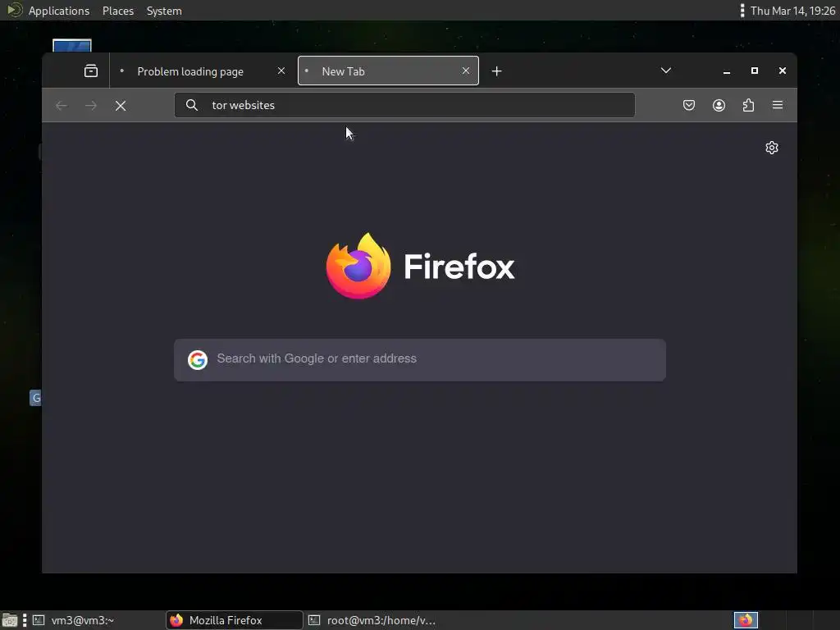Click show desktop icon in bottom panel

pyautogui.click(x=10, y=620)
